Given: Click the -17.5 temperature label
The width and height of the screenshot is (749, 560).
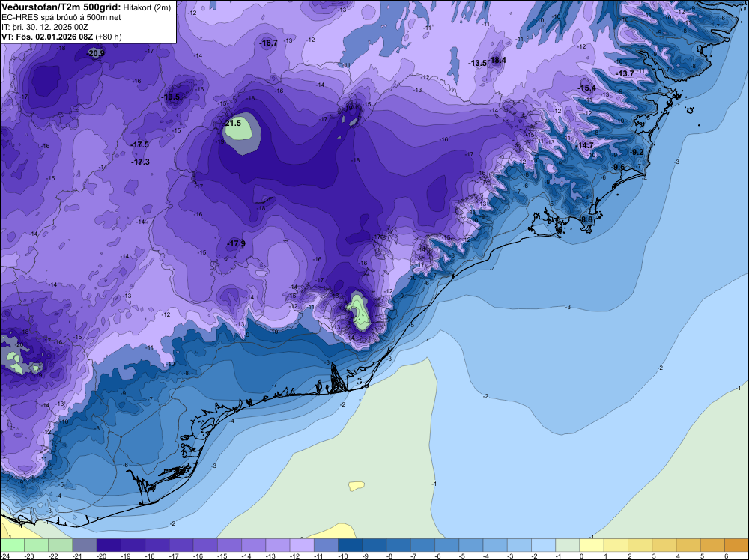Looking at the screenshot, I should point(140,144).
